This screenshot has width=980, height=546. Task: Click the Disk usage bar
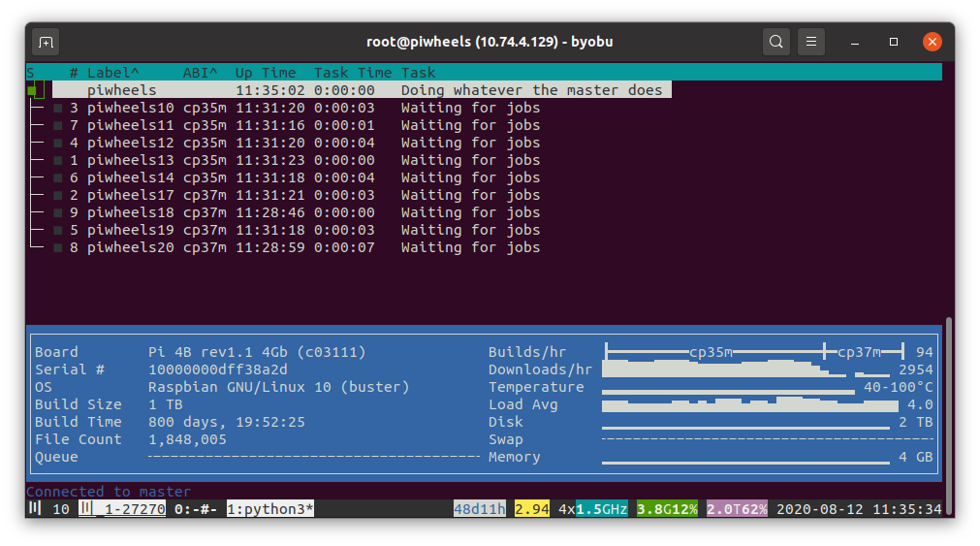[745, 428]
